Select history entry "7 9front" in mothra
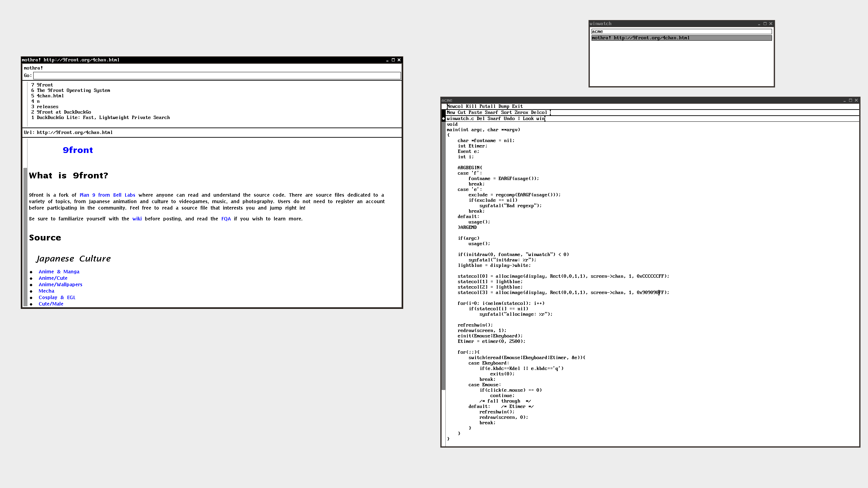The height and width of the screenshot is (488, 868). click(42, 85)
